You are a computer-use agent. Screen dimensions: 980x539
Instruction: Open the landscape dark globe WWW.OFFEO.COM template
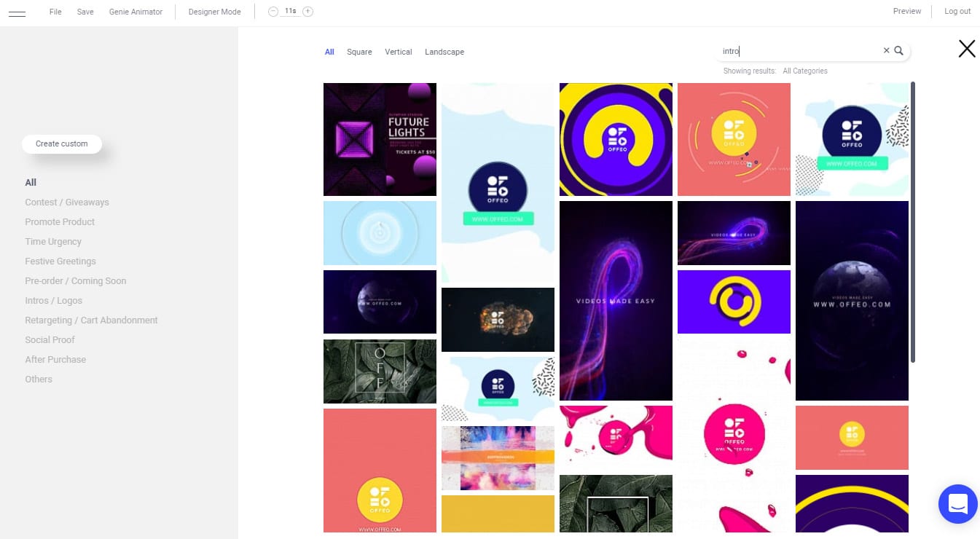(380, 302)
